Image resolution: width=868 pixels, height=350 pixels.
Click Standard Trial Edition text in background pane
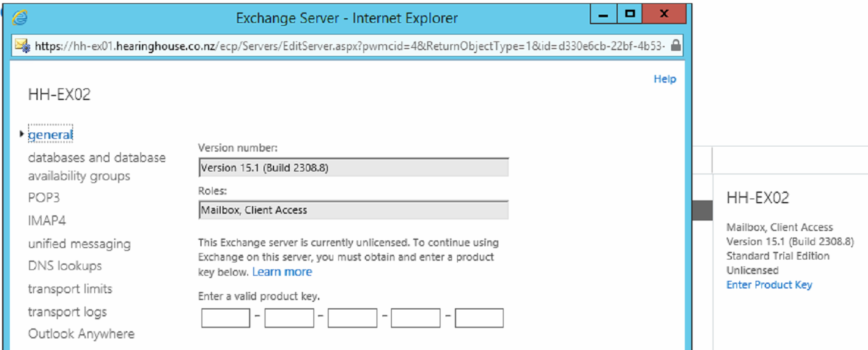[x=777, y=256]
